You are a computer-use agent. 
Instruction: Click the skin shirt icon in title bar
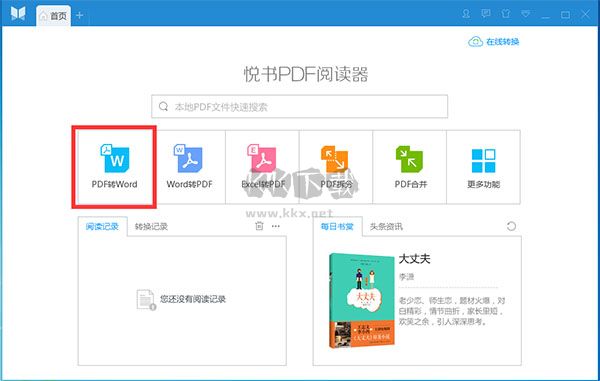pos(506,14)
